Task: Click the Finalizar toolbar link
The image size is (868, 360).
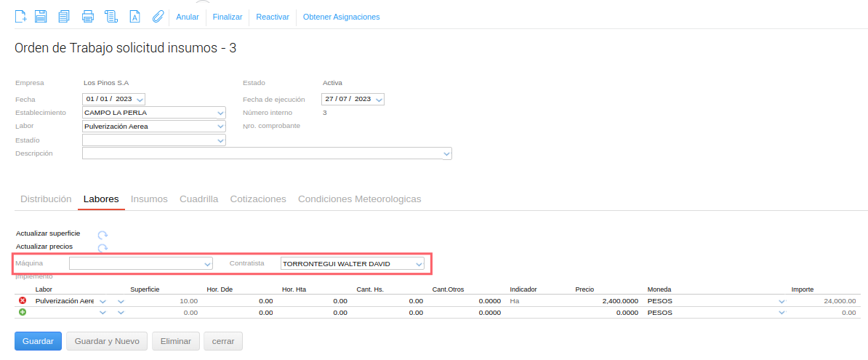Action: (227, 17)
